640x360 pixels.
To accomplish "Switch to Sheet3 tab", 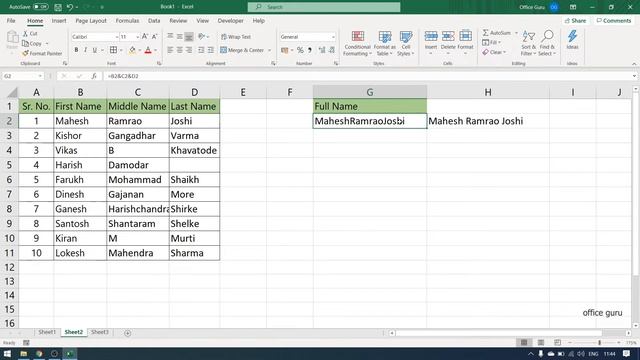I will point(100,332).
